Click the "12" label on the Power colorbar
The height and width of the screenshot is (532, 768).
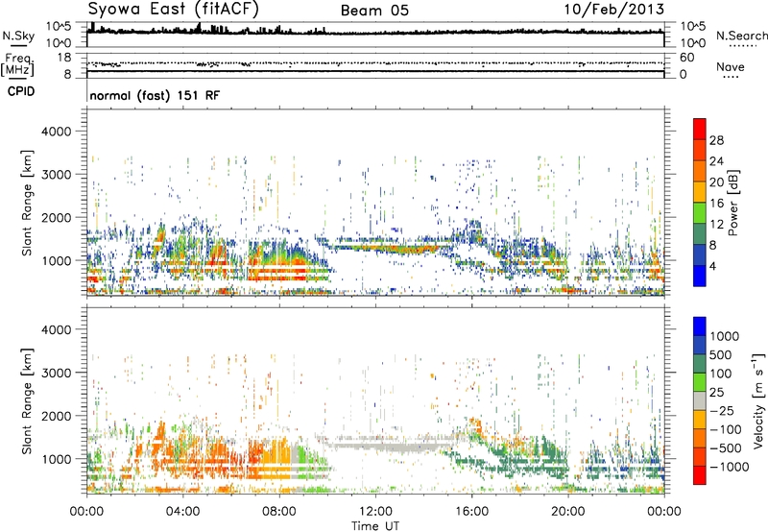coord(716,225)
